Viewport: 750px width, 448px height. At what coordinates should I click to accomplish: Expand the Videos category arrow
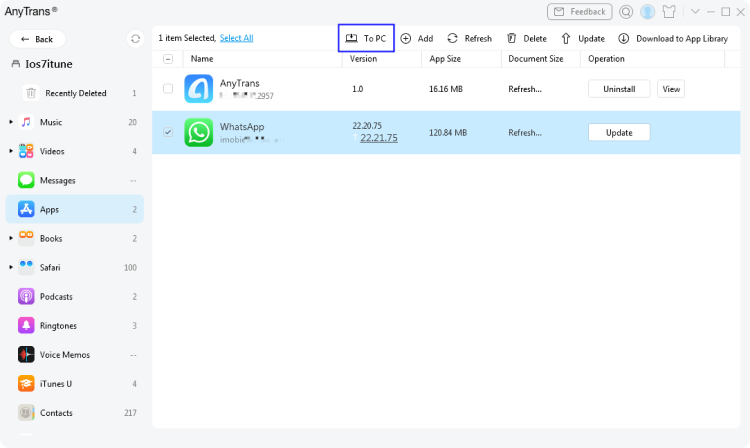11,151
